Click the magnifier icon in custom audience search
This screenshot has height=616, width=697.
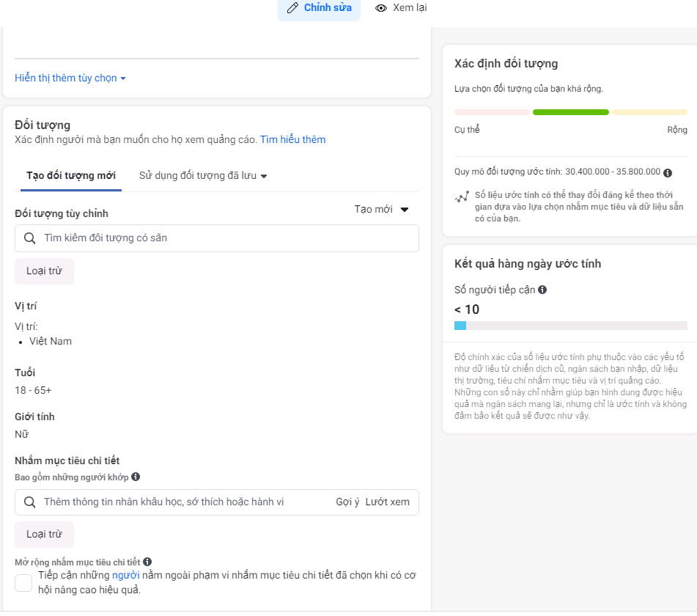click(x=30, y=238)
